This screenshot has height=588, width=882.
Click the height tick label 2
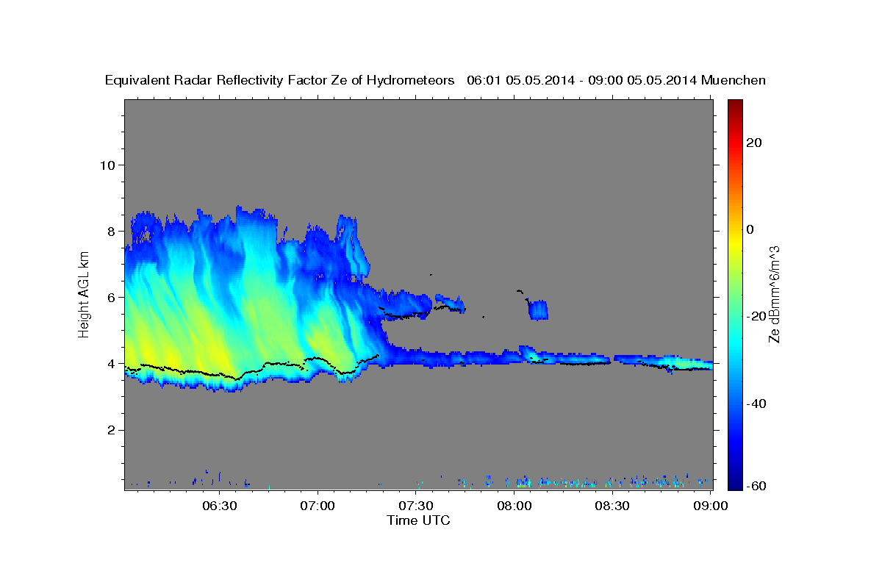[111, 430]
